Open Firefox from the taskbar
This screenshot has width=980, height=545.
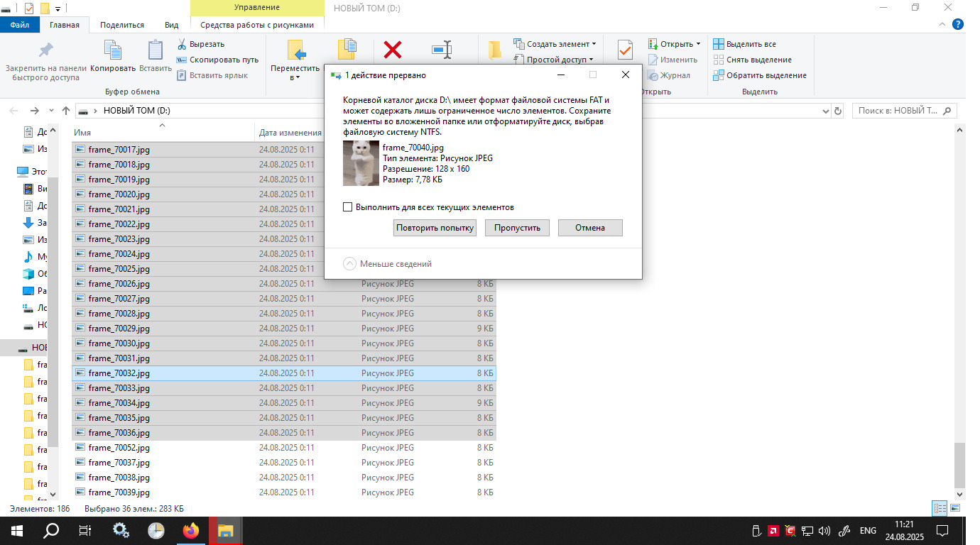191,530
